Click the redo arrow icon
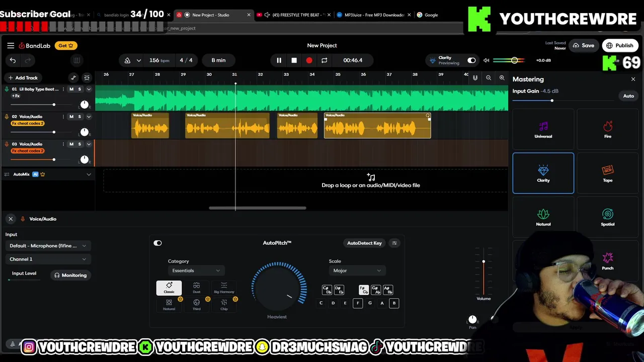The width and height of the screenshot is (644, 362). point(28,60)
